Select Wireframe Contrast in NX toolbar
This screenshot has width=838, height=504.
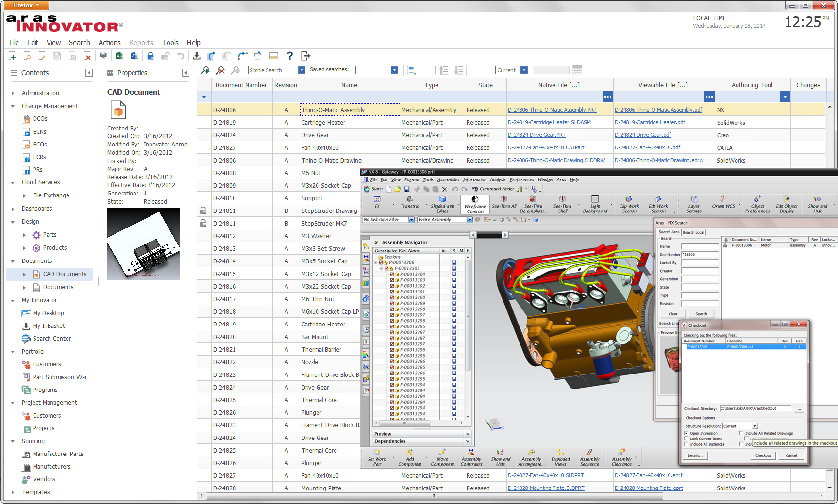pyautogui.click(x=475, y=204)
